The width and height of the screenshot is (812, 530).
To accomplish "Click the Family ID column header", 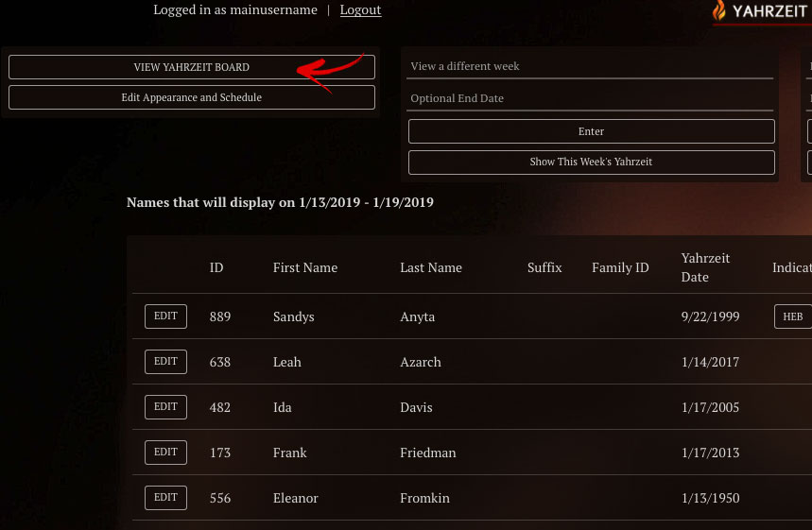I will [x=620, y=267].
